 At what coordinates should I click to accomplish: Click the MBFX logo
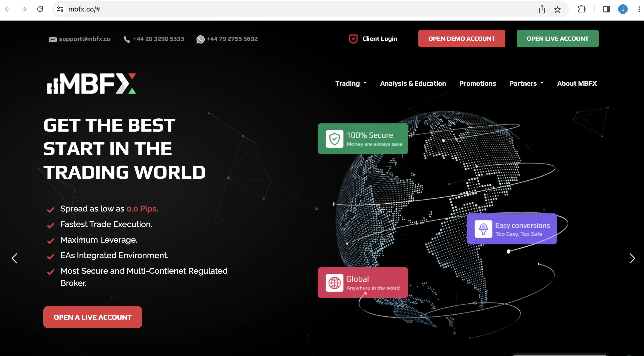(91, 83)
